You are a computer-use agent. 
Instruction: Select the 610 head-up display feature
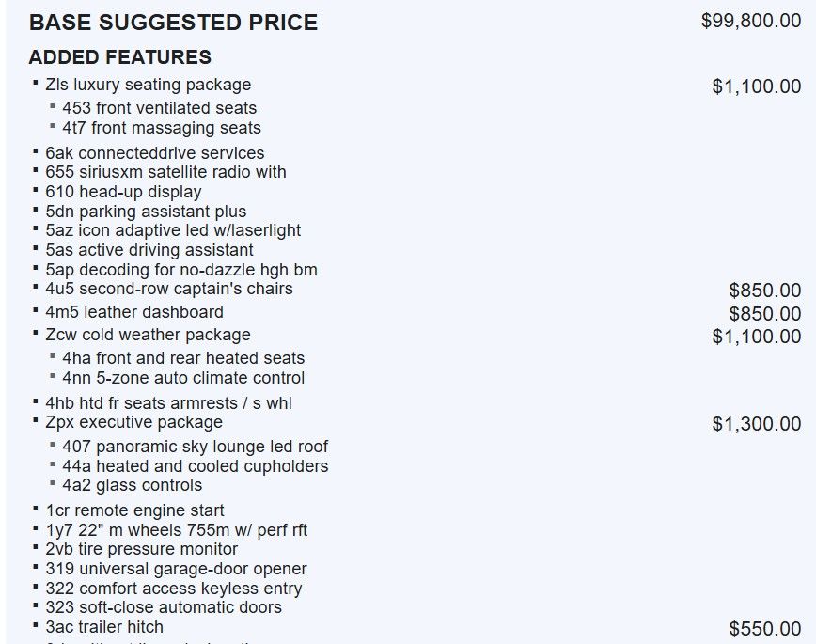click(123, 192)
